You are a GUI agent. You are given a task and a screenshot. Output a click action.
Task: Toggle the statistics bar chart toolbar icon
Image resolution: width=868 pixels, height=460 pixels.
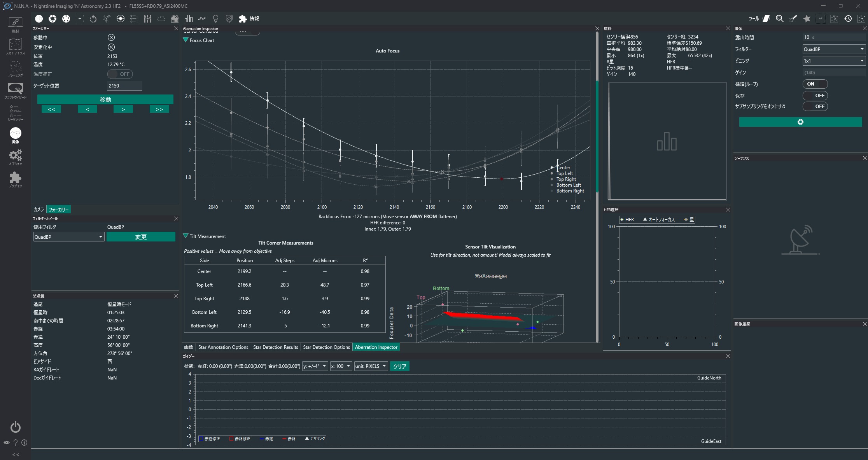tap(189, 19)
